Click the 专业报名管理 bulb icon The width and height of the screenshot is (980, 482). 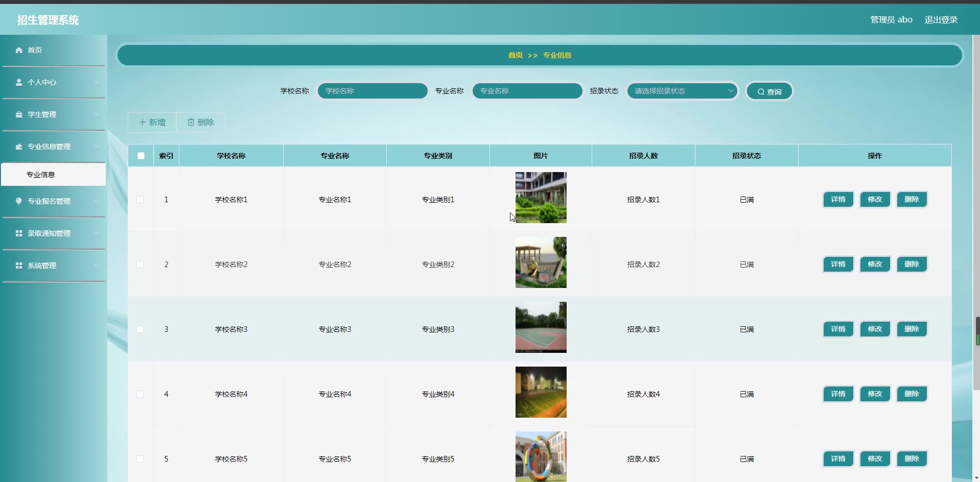coord(19,201)
